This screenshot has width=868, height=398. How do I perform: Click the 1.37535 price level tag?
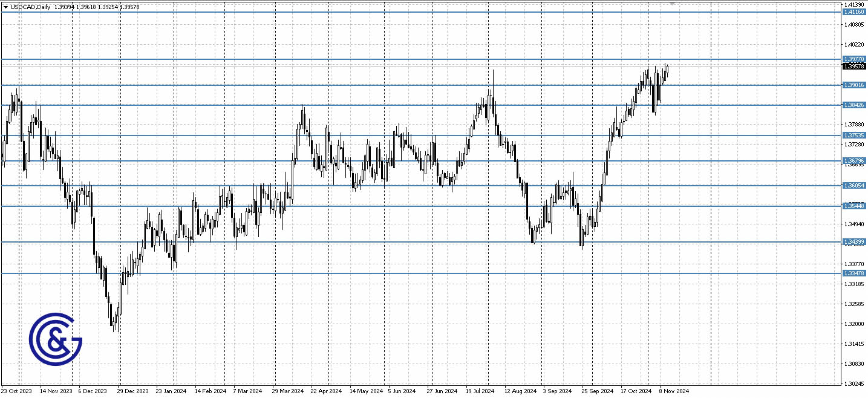(x=853, y=135)
